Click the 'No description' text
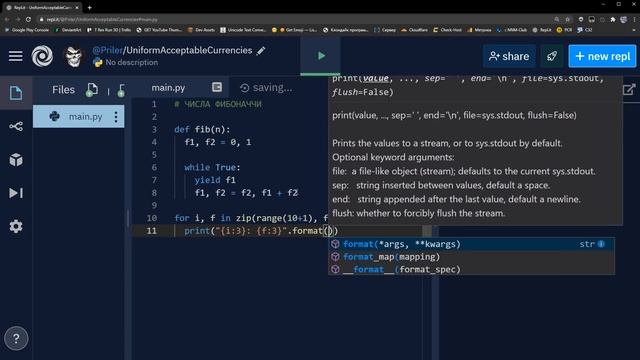Screen dimensions: 640x360 pos(131,62)
